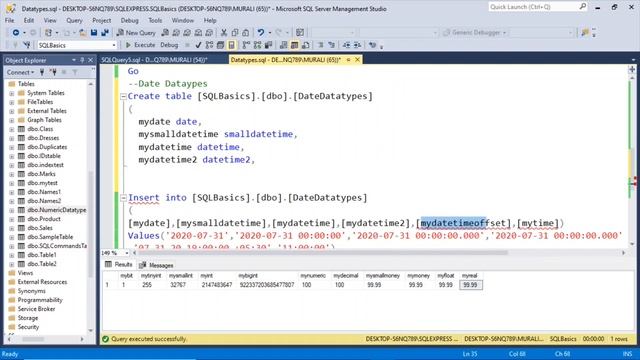Click the Cut scissors icon
The image size is (640, 360).
pyautogui.click(x=224, y=33)
